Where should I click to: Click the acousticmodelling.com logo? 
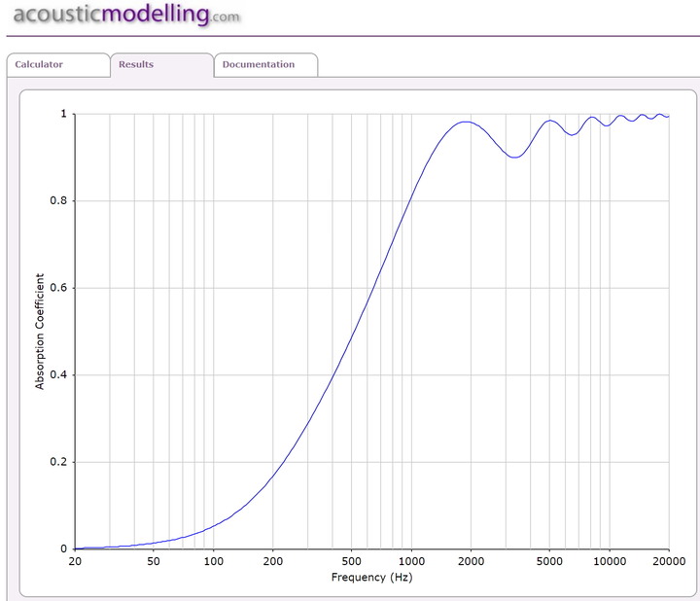(126, 15)
